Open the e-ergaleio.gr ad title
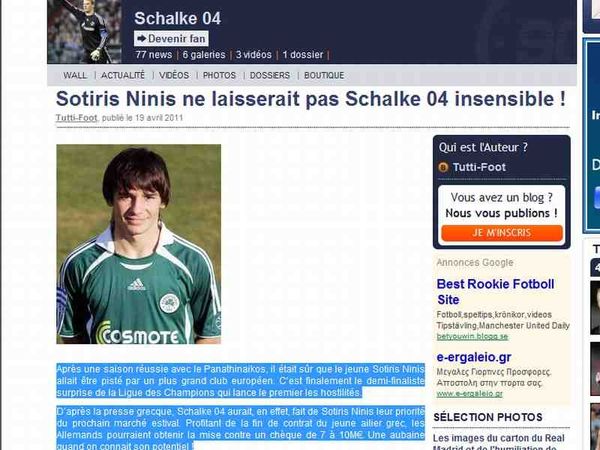Image resolution: width=600 pixels, height=450 pixels. coord(474,357)
